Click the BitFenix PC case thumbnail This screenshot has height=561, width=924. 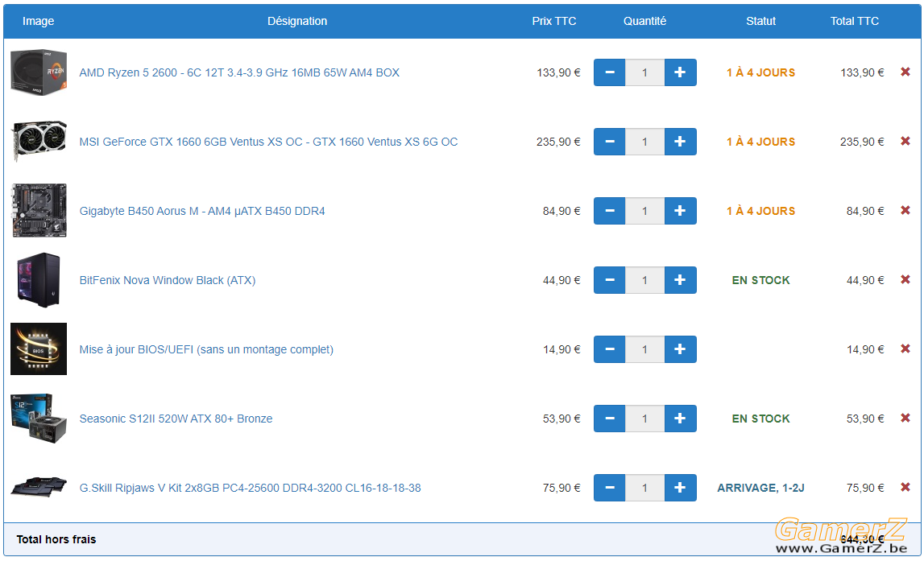[39, 280]
